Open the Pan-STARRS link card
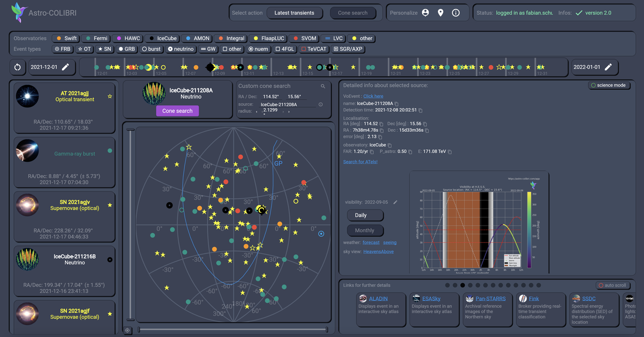 (x=488, y=310)
